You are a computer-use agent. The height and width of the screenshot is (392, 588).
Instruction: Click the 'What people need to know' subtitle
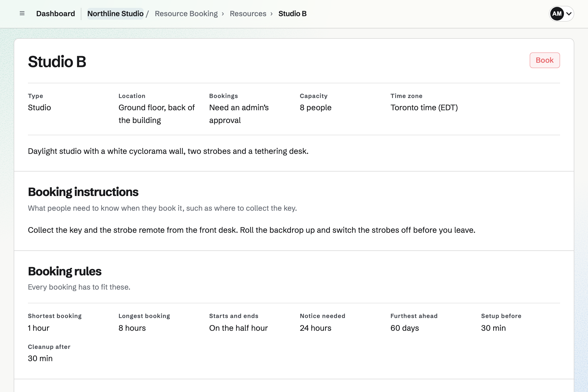(162, 208)
